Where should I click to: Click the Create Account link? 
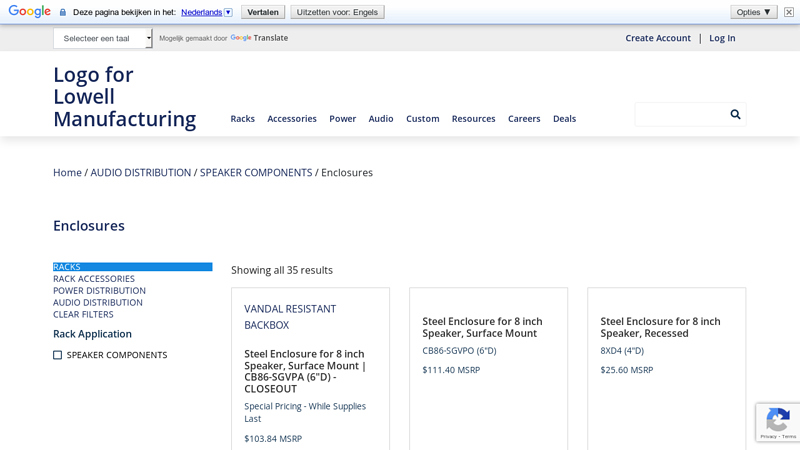657,38
